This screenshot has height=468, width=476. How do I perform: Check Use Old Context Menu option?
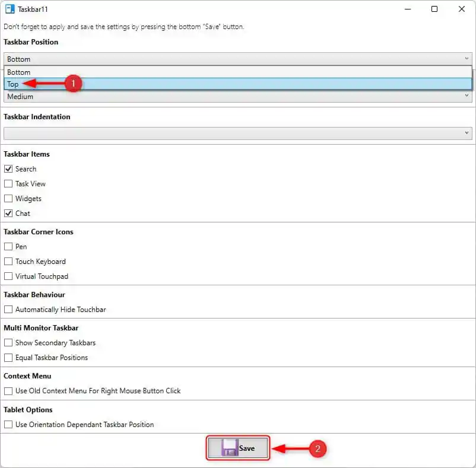(x=8, y=391)
